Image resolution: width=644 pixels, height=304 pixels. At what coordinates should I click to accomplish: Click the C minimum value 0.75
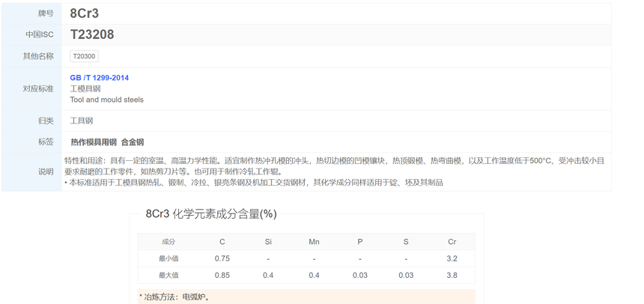222,258
